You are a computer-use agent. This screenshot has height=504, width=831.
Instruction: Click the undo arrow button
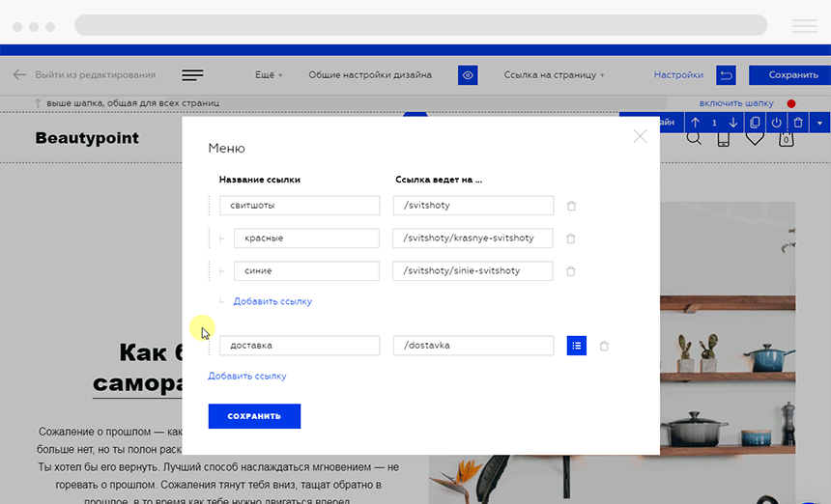click(x=726, y=75)
